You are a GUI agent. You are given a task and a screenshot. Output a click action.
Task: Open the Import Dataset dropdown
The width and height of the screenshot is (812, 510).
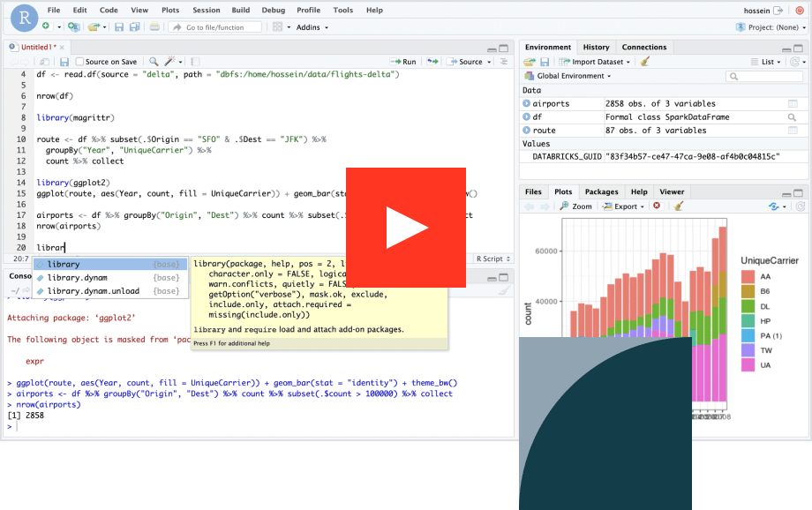600,62
